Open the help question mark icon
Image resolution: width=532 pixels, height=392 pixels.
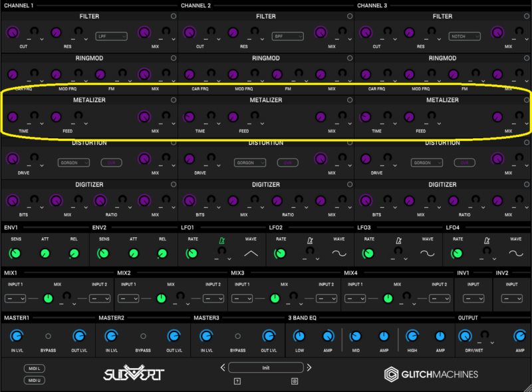(237, 381)
